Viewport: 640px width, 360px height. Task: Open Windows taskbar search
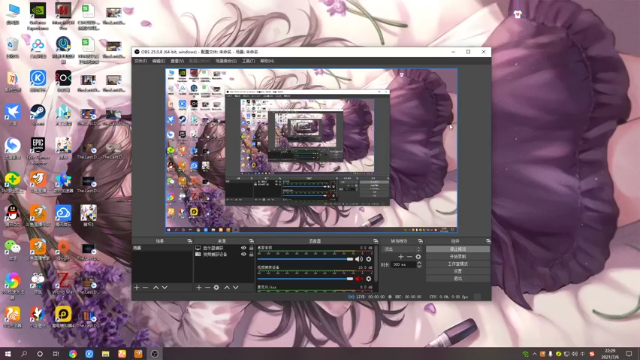pos(24,354)
